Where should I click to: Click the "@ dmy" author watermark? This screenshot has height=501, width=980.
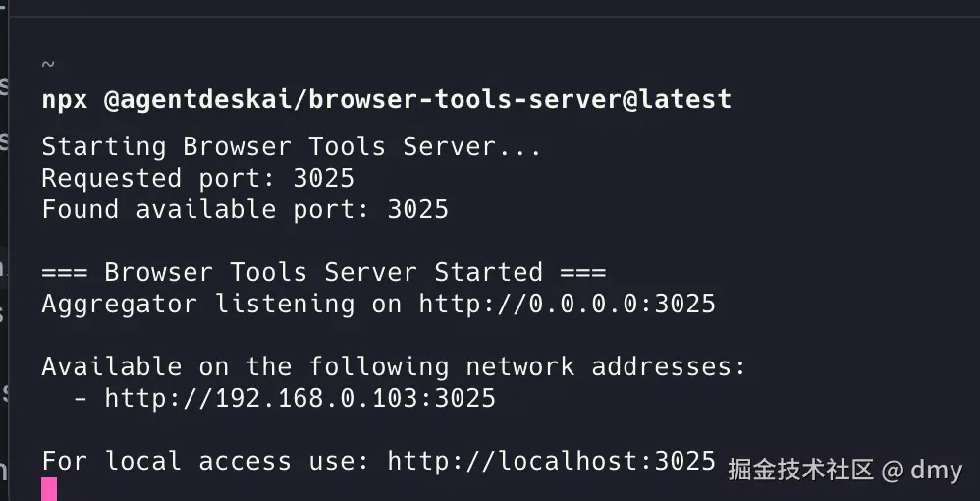click(922, 470)
